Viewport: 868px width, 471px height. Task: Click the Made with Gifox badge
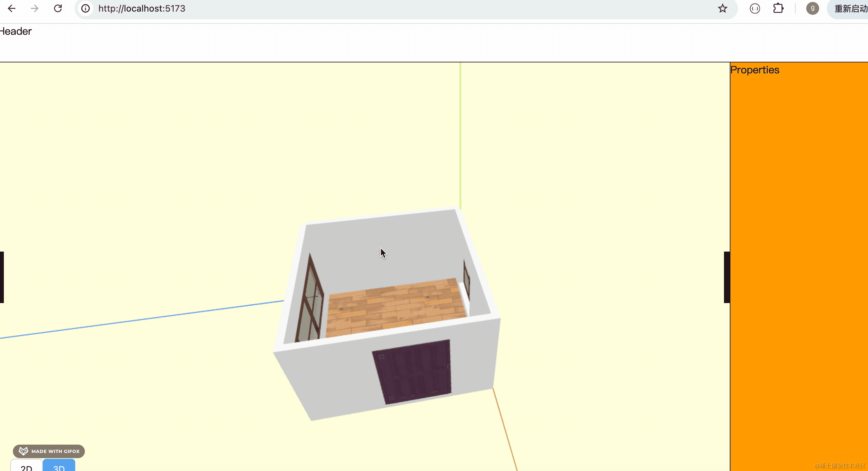[49, 451]
